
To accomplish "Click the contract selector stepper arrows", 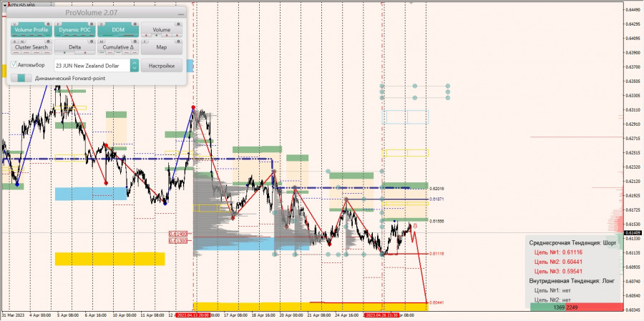I will [x=135, y=66].
